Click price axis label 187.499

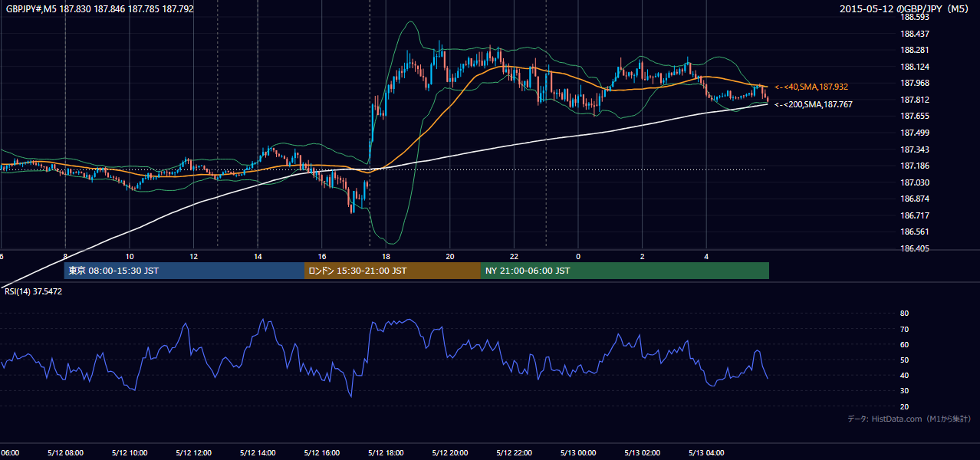click(x=914, y=133)
